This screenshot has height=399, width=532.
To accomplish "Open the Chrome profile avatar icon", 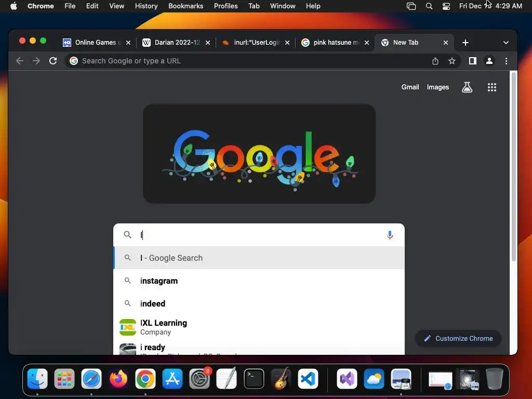I will 489,61.
